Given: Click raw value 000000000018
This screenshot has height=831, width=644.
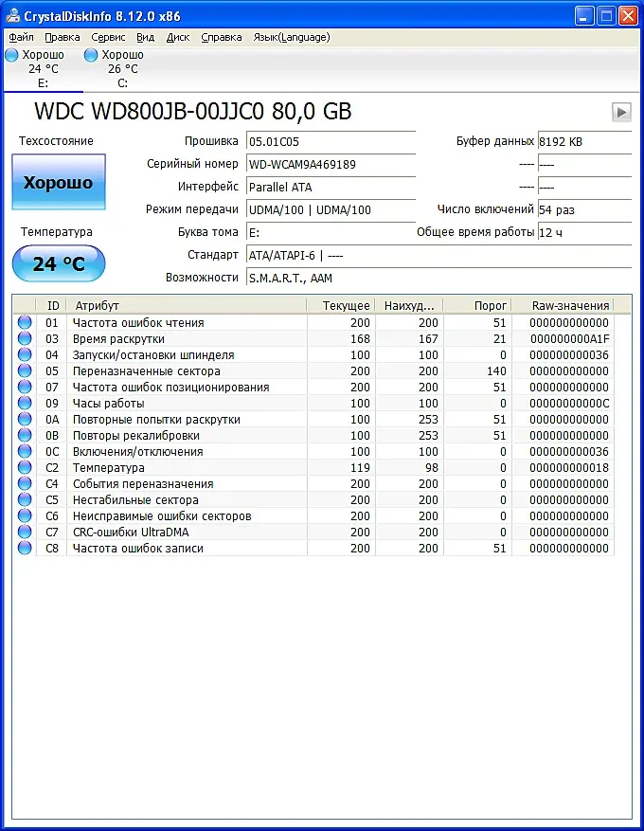Looking at the screenshot, I should coord(569,468).
